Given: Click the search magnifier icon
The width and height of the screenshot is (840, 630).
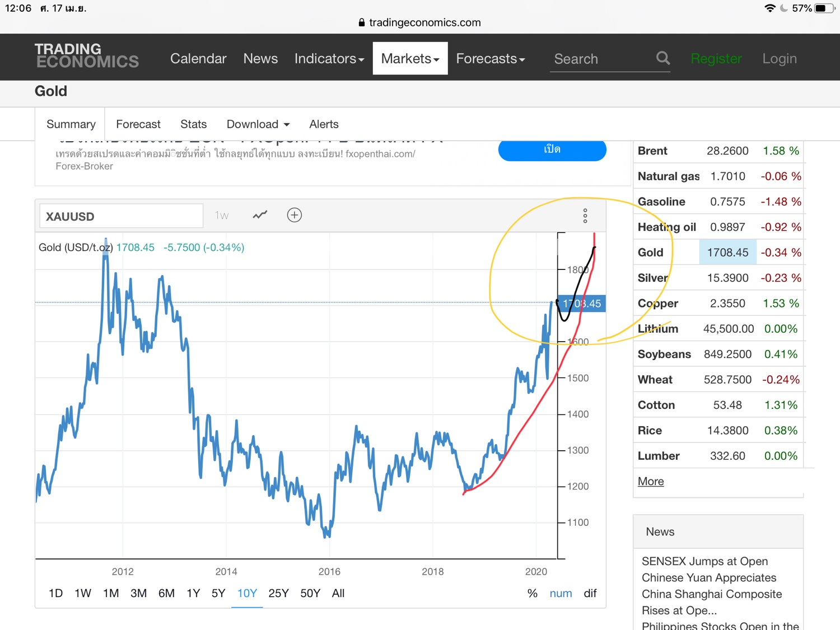Looking at the screenshot, I should click(x=662, y=58).
